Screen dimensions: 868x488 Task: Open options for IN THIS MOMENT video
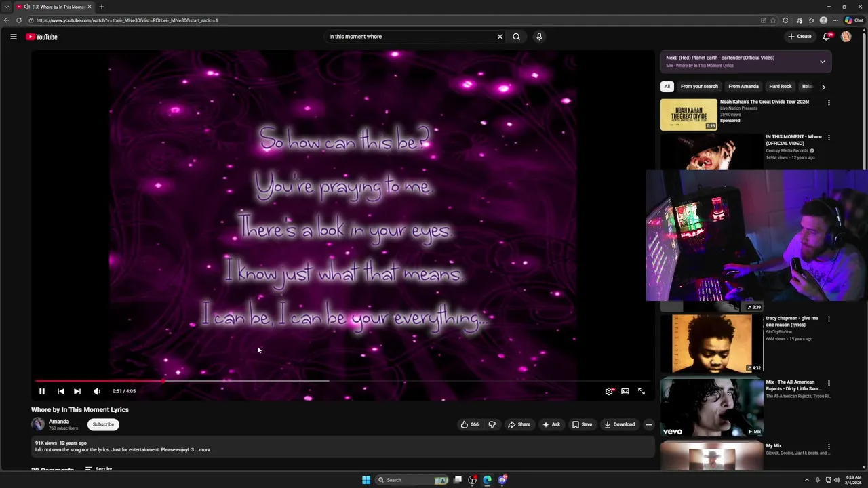tap(829, 138)
